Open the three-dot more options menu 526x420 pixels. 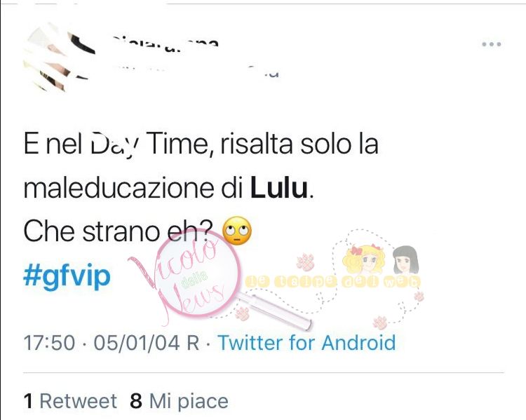coord(492,44)
